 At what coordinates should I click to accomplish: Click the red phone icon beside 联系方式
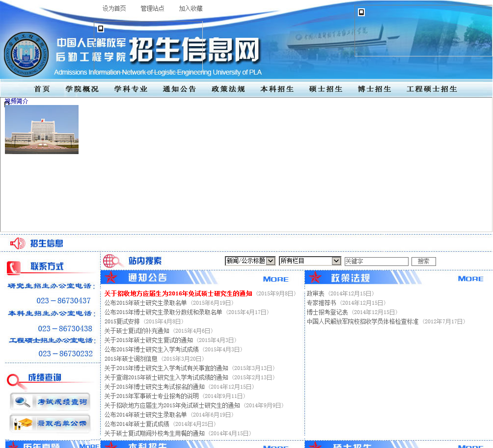click(14, 267)
